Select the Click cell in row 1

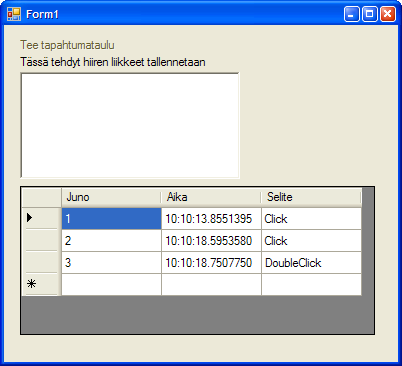(311, 219)
